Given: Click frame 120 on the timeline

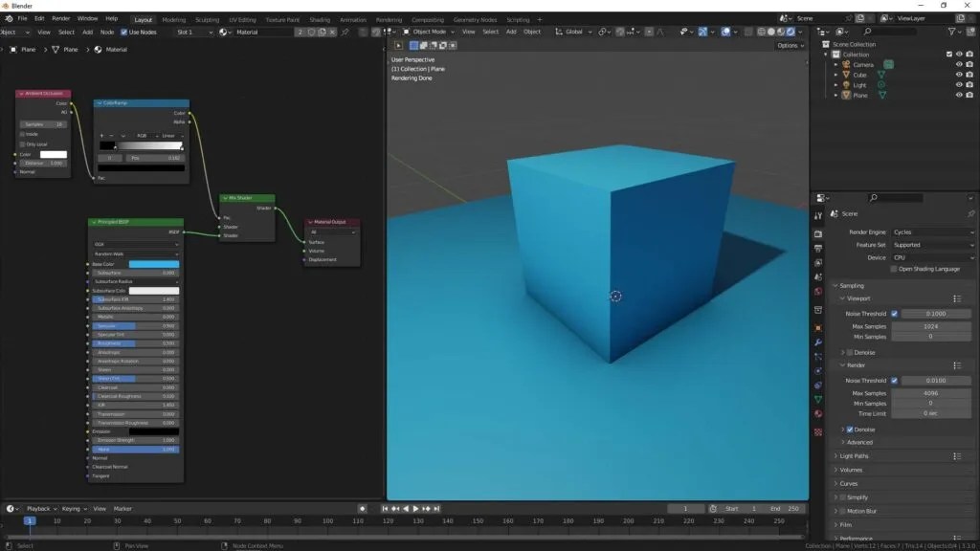Looking at the screenshot, I should tap(388, 522).
